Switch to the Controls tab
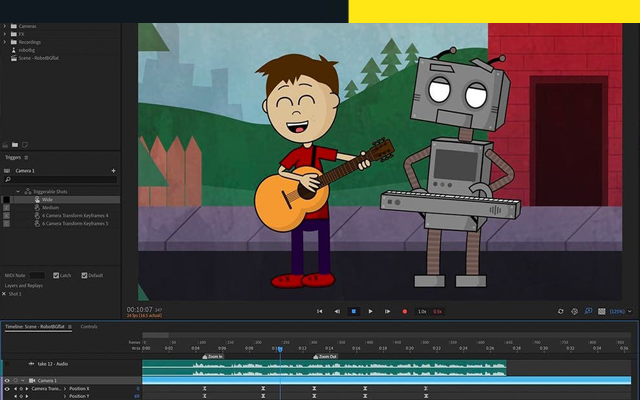The height and width of the screenshot is (400, 640). [89, 326]
